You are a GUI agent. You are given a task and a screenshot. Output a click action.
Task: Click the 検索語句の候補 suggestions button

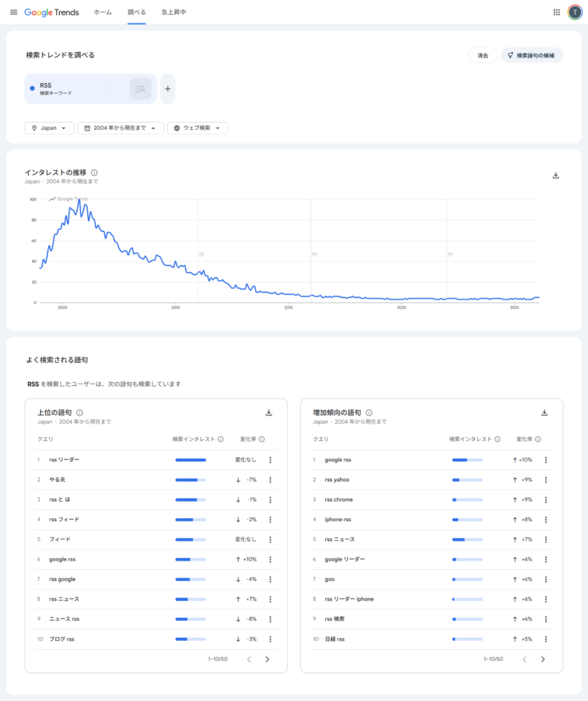[532, 55]
